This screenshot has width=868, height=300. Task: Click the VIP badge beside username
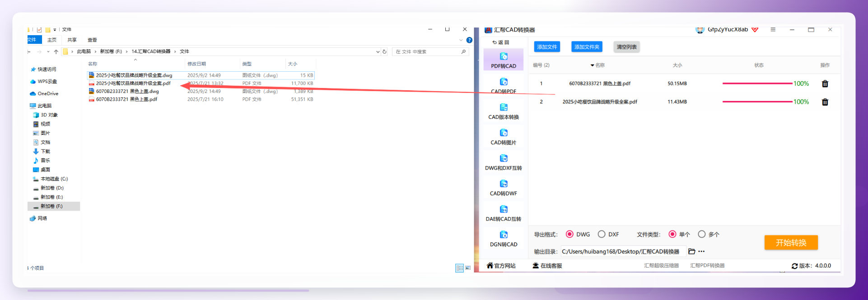pyautogui.click(x=755, y=29)
